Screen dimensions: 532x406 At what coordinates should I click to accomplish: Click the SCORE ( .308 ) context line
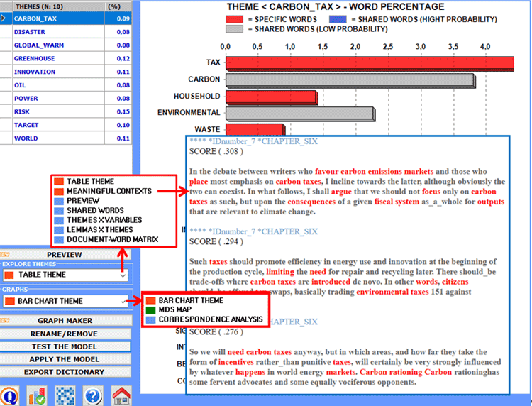click(x=216, y=151)
